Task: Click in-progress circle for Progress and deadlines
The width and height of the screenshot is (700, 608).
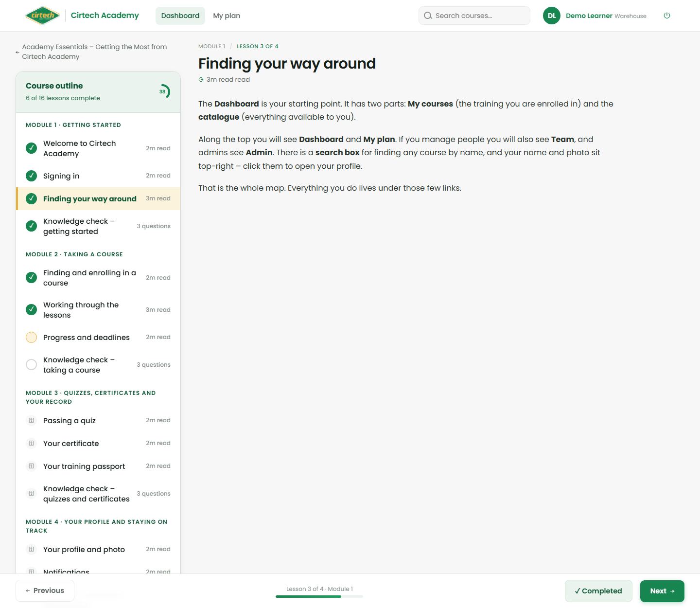Action: tap(31, 337)
